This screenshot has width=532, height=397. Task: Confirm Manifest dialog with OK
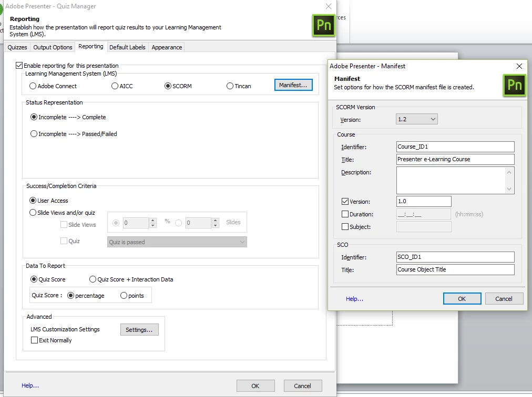(x=462, y=299)
